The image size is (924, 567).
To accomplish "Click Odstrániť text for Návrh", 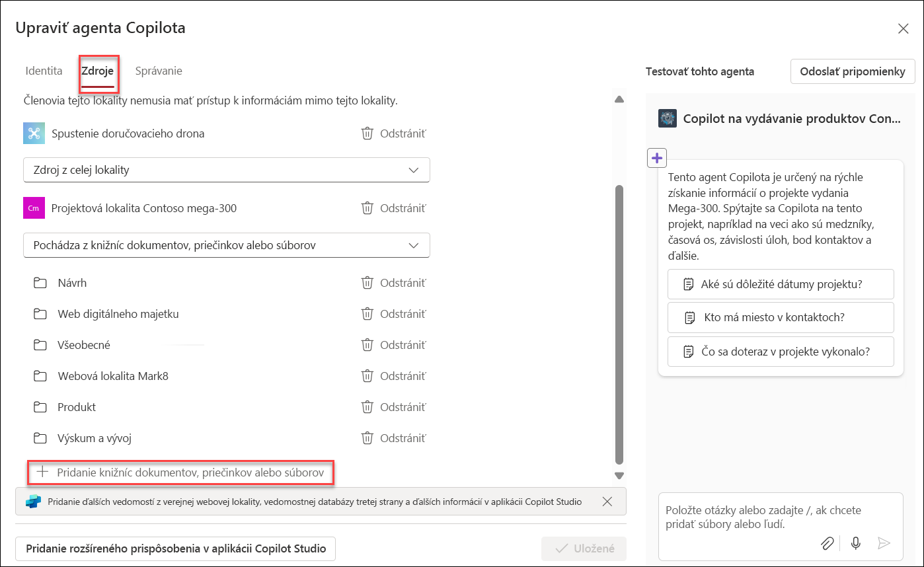I will pos(403,283).
